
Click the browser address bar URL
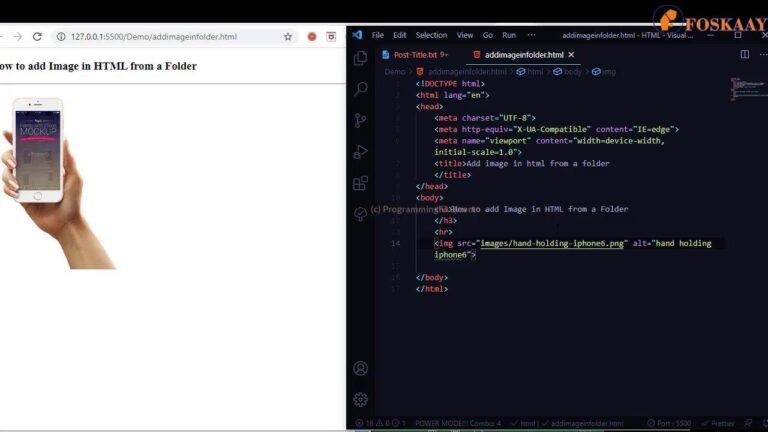tap(154, 37)
